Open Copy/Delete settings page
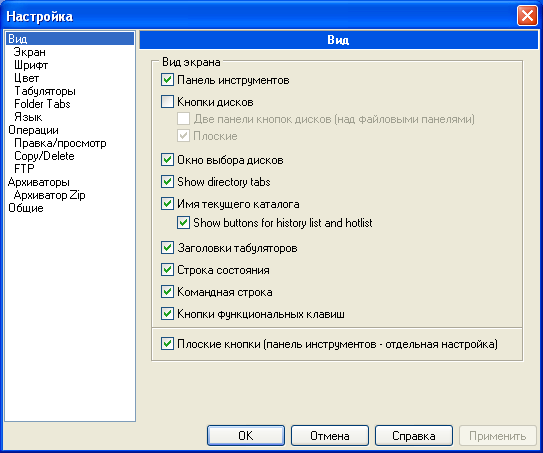The width and height of the screenshot is (543, 453). point(44,156)
